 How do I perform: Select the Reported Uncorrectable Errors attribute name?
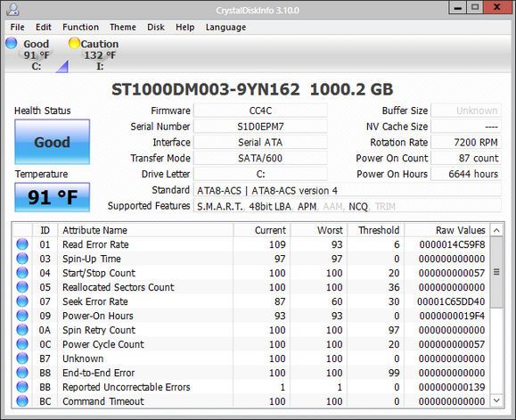[x=127, y=387]
